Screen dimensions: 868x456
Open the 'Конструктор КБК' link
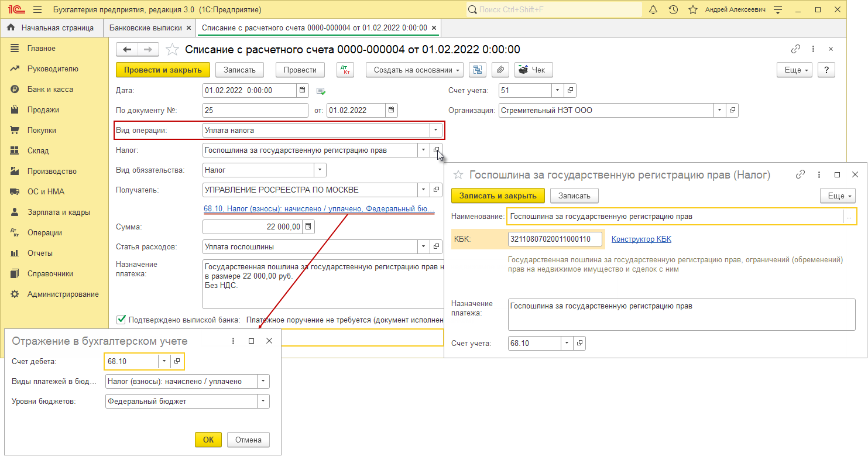pyautogui.click(x=641, y=239)
